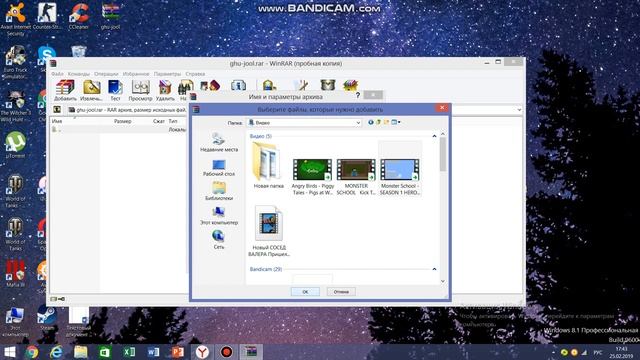Click the SFX colorful books icon in WinRAR toolbar

click(351, 85)
